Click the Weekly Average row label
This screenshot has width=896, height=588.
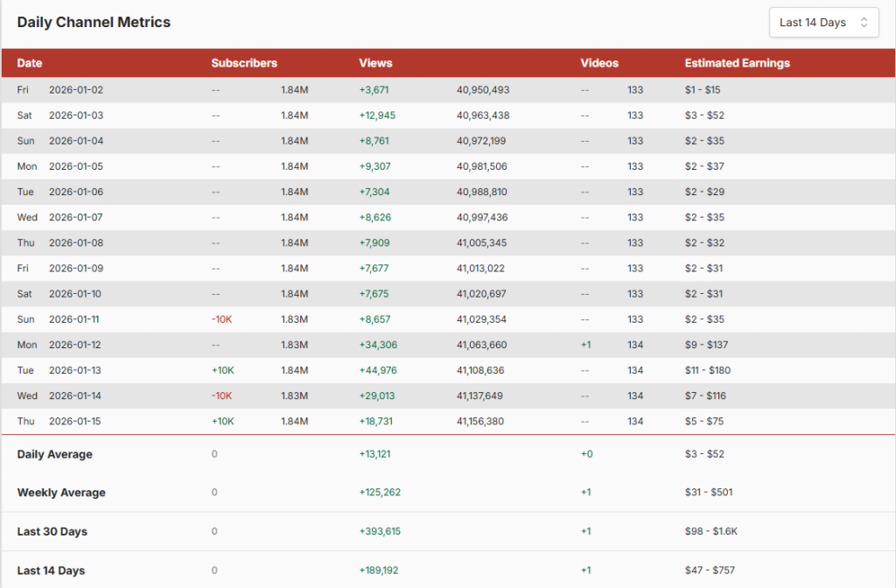[61, 493]
